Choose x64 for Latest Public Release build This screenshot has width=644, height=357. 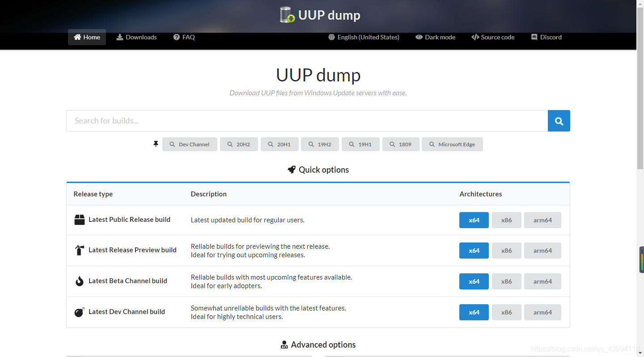click(x=474, y=220)
